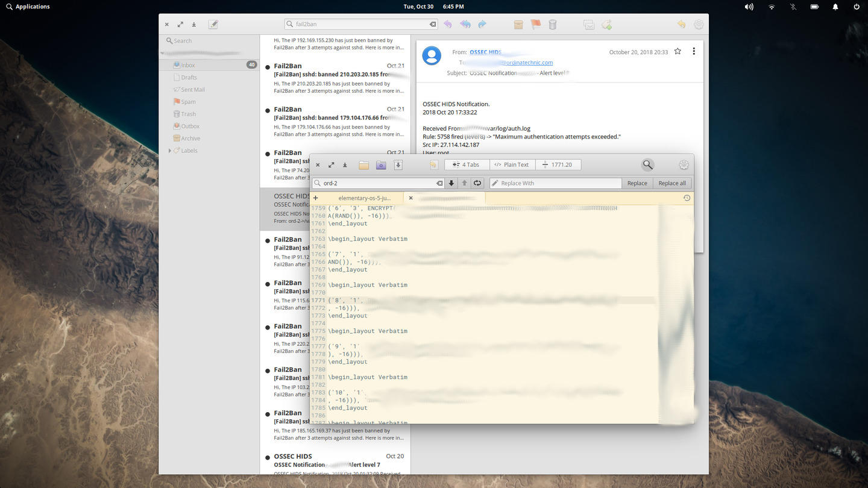Click the fail2ban search box in Mail
This screenshot has height=488, width=868.
click(361, 24)
